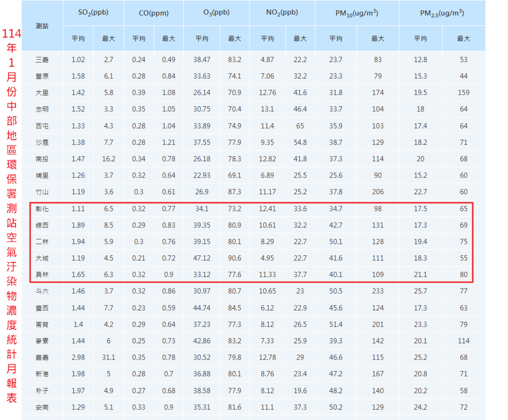Select the 埔里 station name
The width and height of the screenshot is (508, 420).
42,175
